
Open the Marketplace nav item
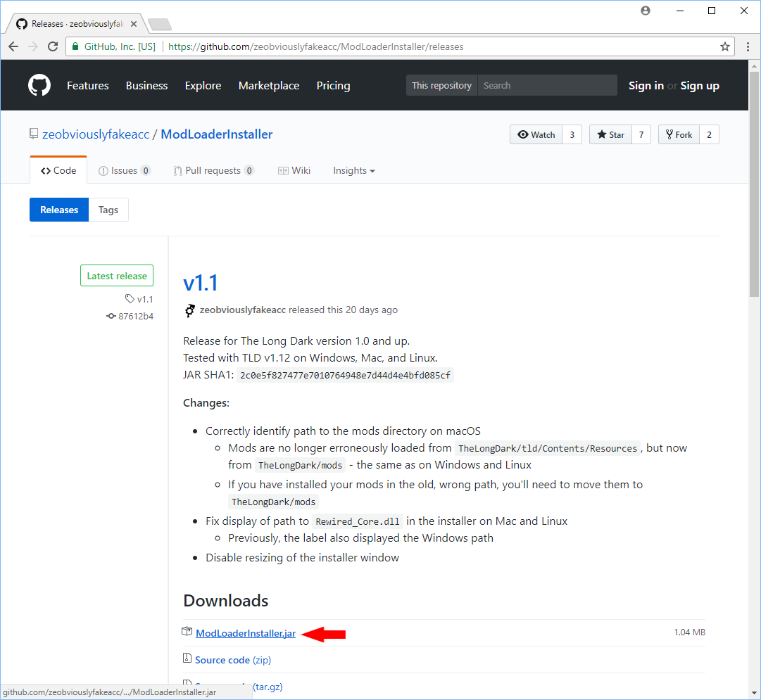269,85
